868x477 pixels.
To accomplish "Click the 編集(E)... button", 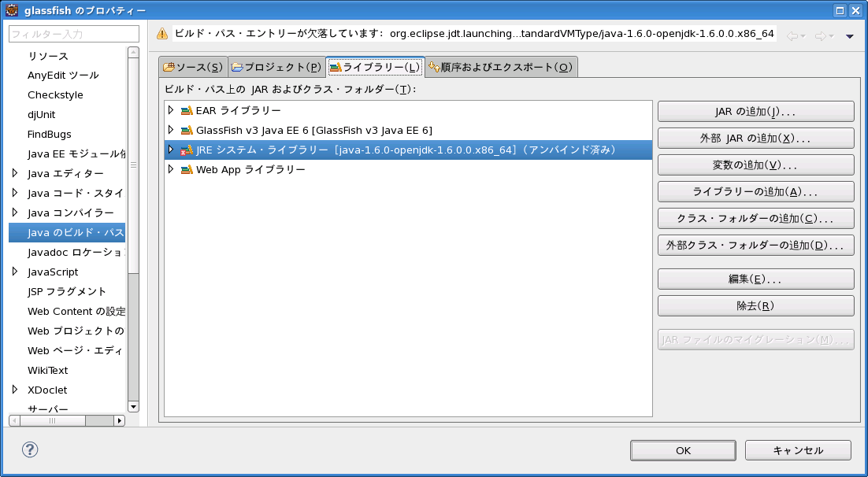I will tap(755, 279).
